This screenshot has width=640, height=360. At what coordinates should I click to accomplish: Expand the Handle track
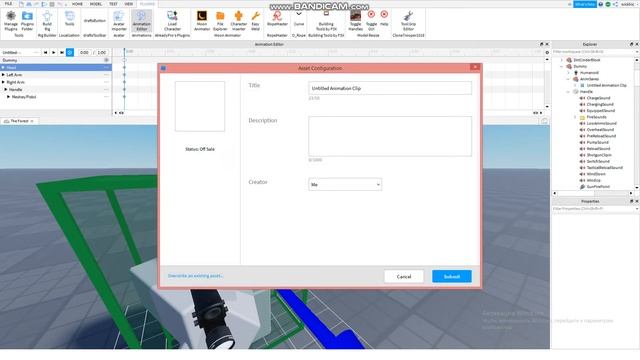click(6, 89)
